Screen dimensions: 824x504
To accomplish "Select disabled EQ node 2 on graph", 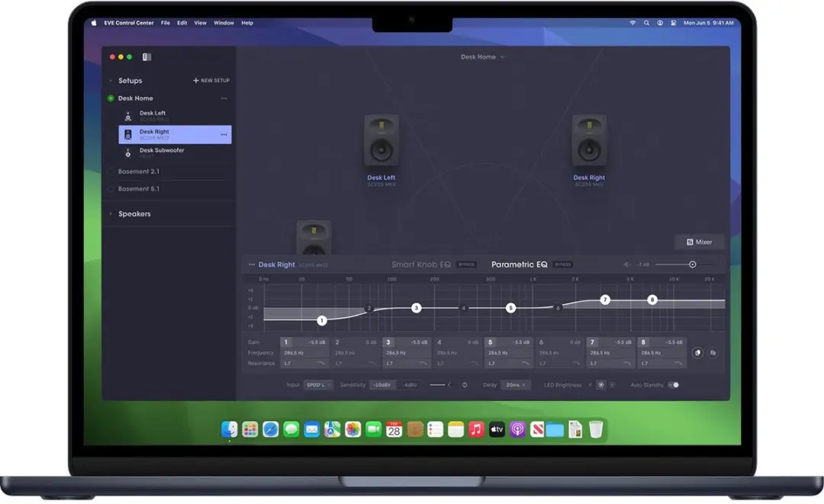I will (x=369, y=308).
